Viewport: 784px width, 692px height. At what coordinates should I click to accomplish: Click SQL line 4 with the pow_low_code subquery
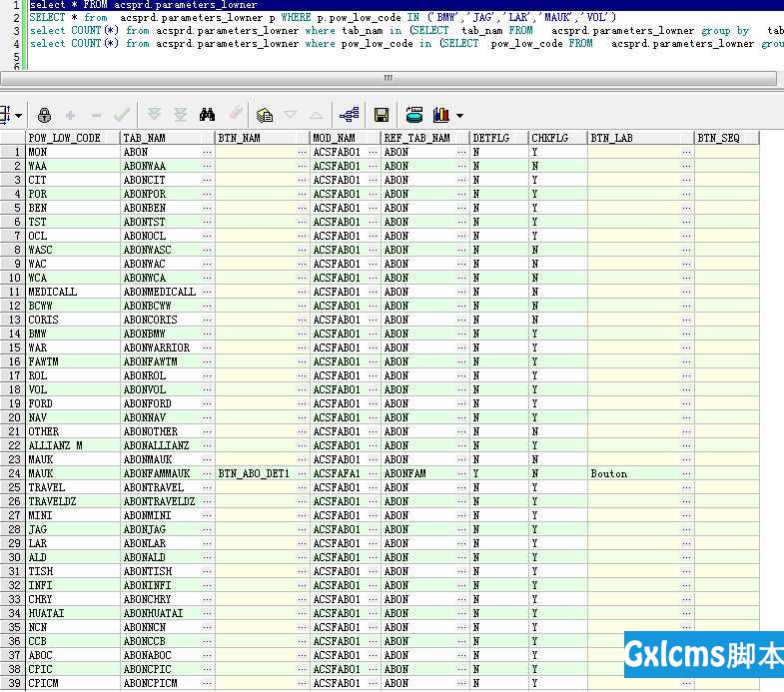tap(406, 44)
